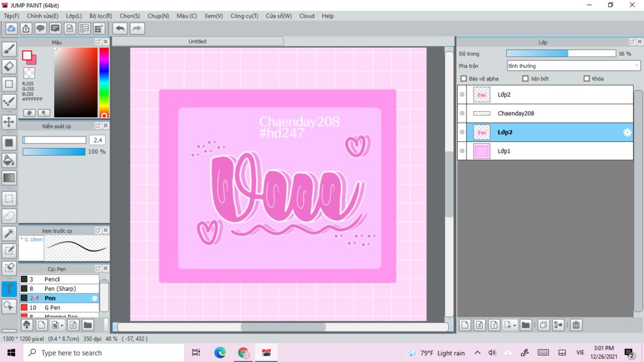
Task: Redo the last undone action
Action: pyautogui.click(x=137, y=28)
